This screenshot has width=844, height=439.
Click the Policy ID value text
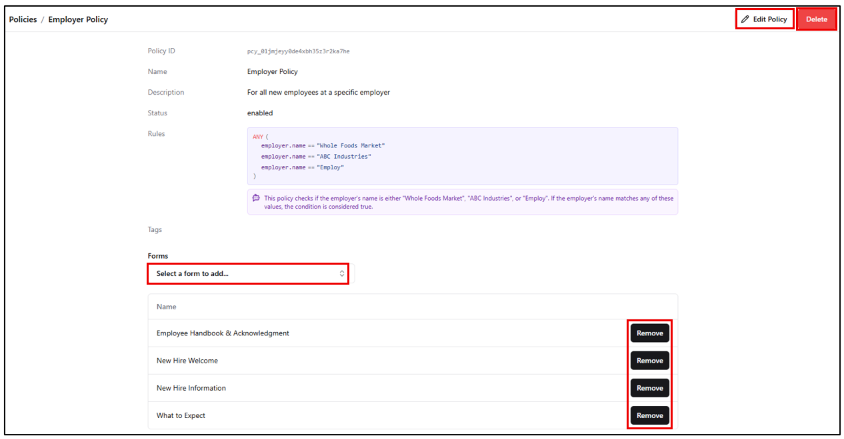click(x=298, y=51)
